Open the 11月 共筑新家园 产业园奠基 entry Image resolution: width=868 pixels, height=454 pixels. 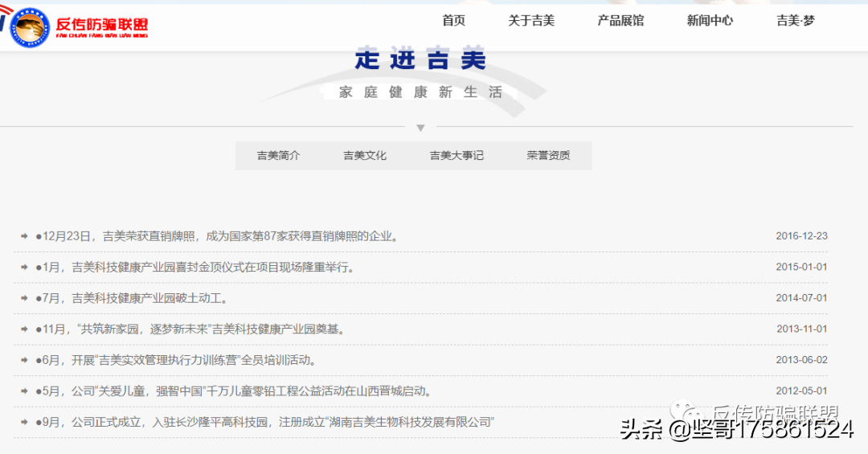(190, 329)
